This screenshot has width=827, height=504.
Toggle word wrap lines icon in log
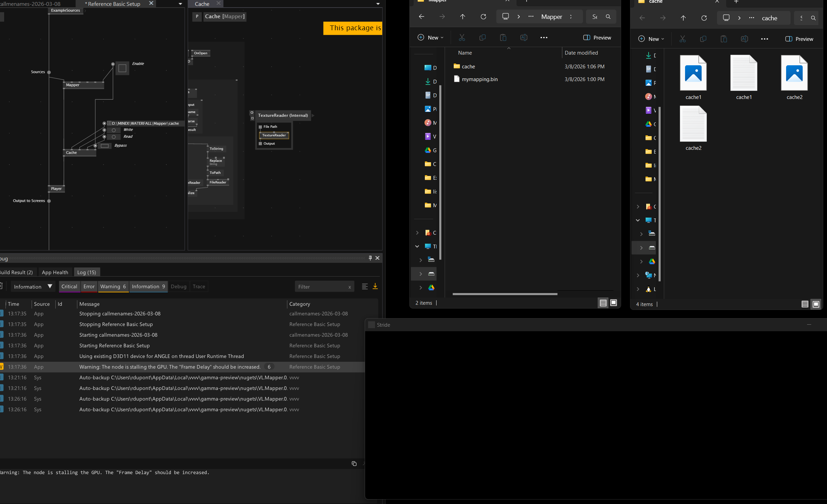click(365, 286)
